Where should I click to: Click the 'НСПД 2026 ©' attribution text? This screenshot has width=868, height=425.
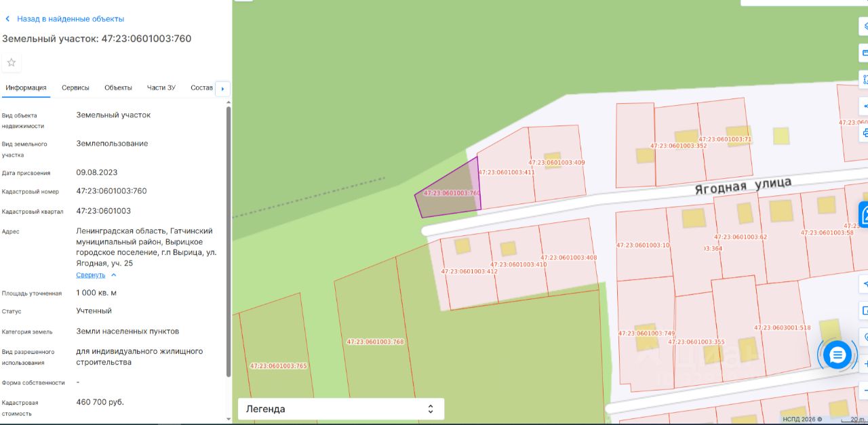tap(802, 420)
